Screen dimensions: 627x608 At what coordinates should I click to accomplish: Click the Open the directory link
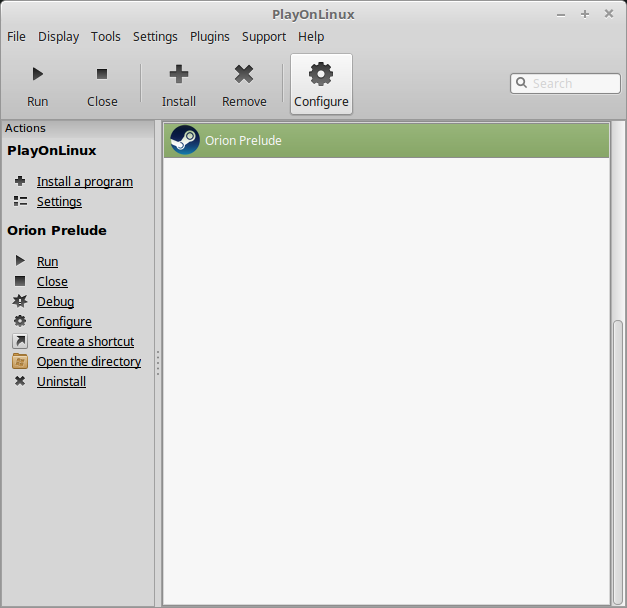pos(89,362)
